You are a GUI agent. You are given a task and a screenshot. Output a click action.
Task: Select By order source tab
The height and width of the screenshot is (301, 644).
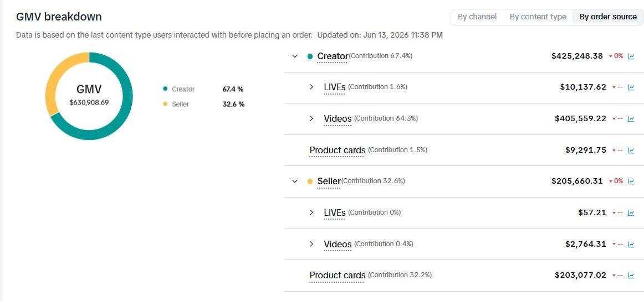[608, 17]
